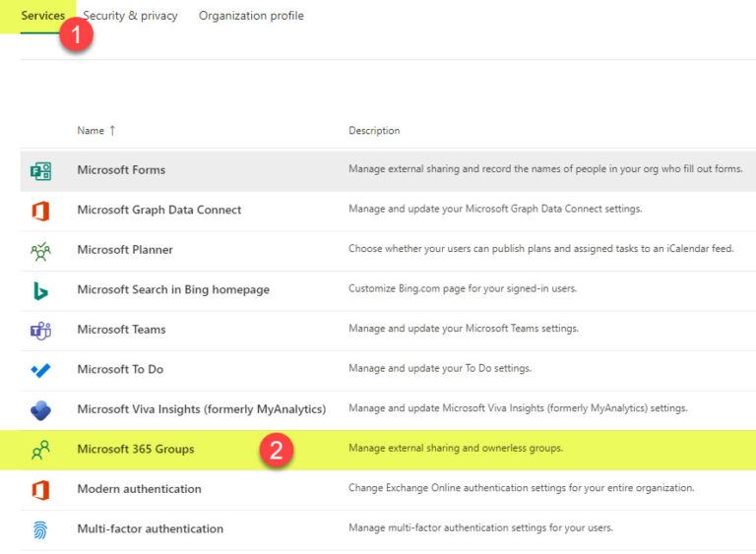Click the Description column header

coord(374,130)
